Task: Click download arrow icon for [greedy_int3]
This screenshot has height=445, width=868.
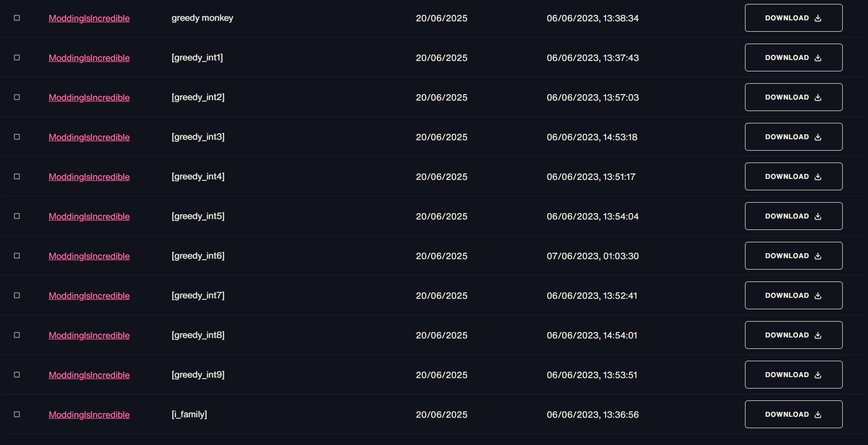Action: tap(818, 137)
